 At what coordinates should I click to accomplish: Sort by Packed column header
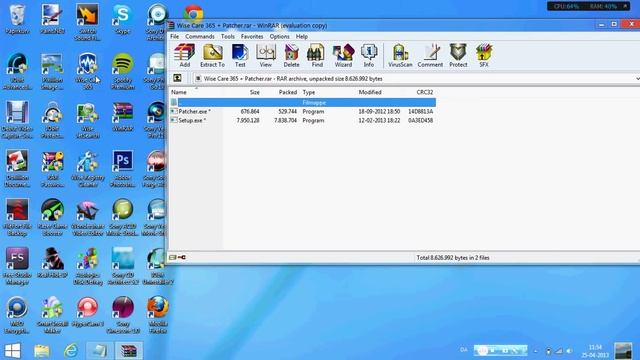click(x=288, y=92)
